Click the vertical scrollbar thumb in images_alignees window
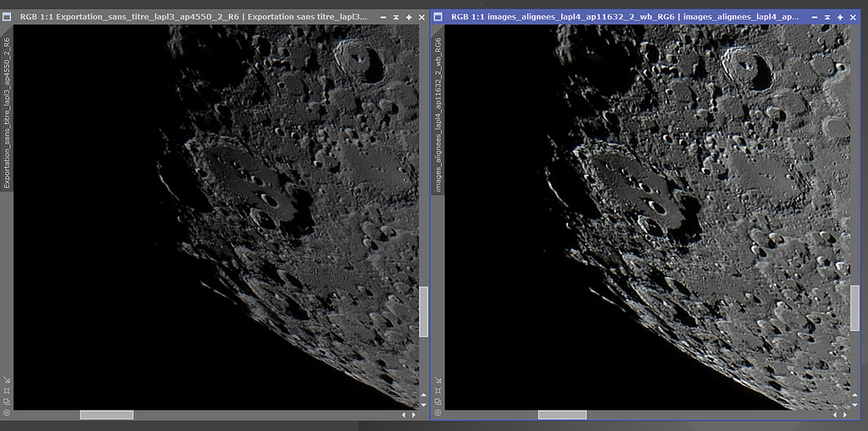Viewport: 868px width, 431px height. tap(854, 307)
